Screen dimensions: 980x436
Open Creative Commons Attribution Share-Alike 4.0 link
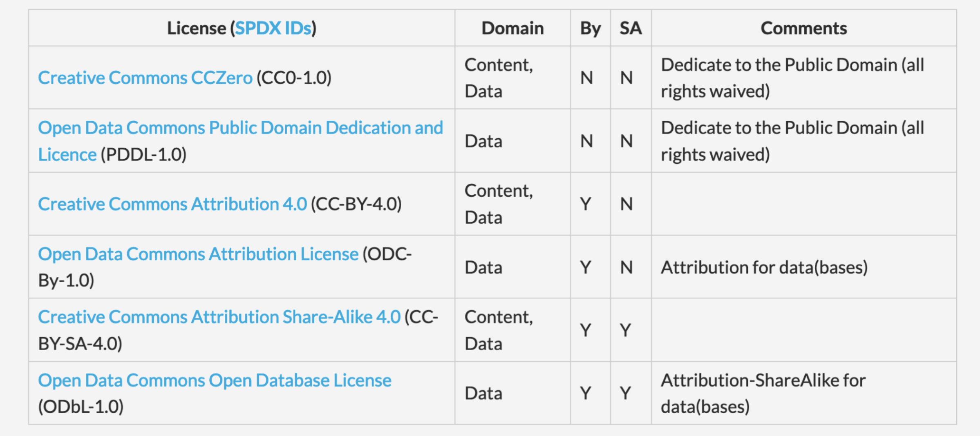(219, 317)
